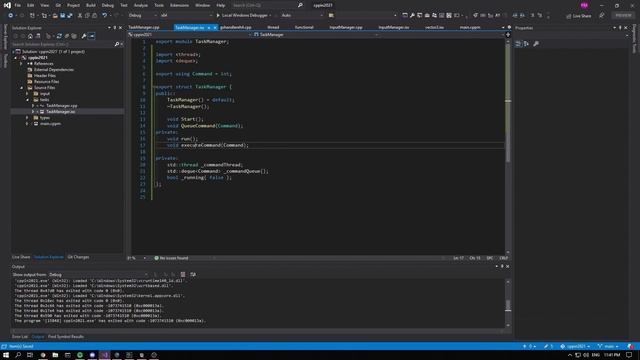
Task: Expand the input folder
Action: pos(27,94)
